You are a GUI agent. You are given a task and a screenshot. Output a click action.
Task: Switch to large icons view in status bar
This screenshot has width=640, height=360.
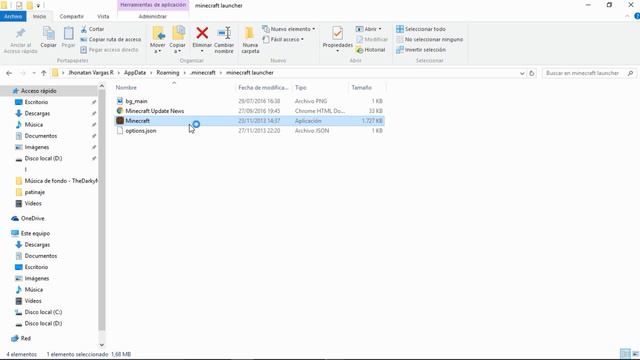(x=635, y=353)
